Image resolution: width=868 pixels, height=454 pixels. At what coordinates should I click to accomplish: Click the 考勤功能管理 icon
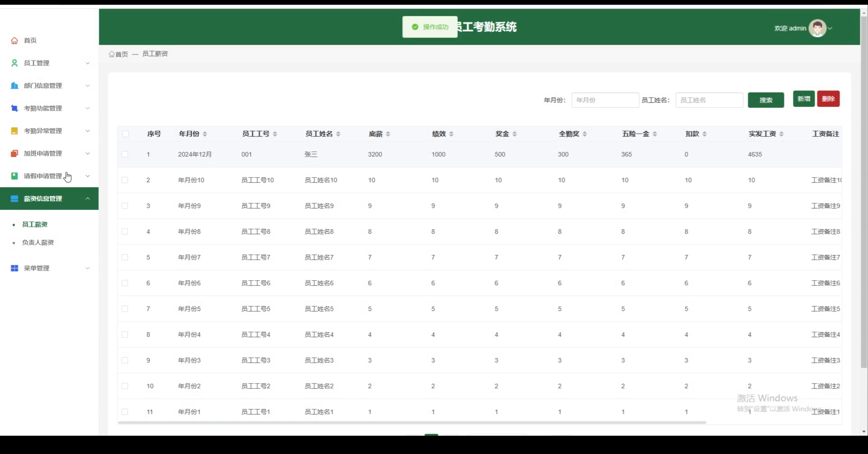(14, 108)
